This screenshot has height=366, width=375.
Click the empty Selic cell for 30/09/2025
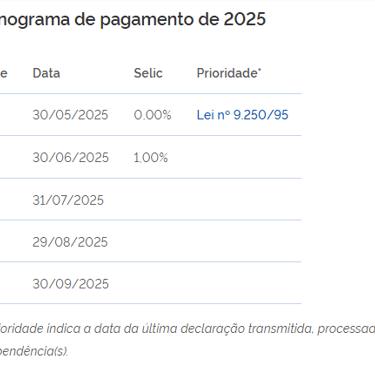[x=162, y=283]
